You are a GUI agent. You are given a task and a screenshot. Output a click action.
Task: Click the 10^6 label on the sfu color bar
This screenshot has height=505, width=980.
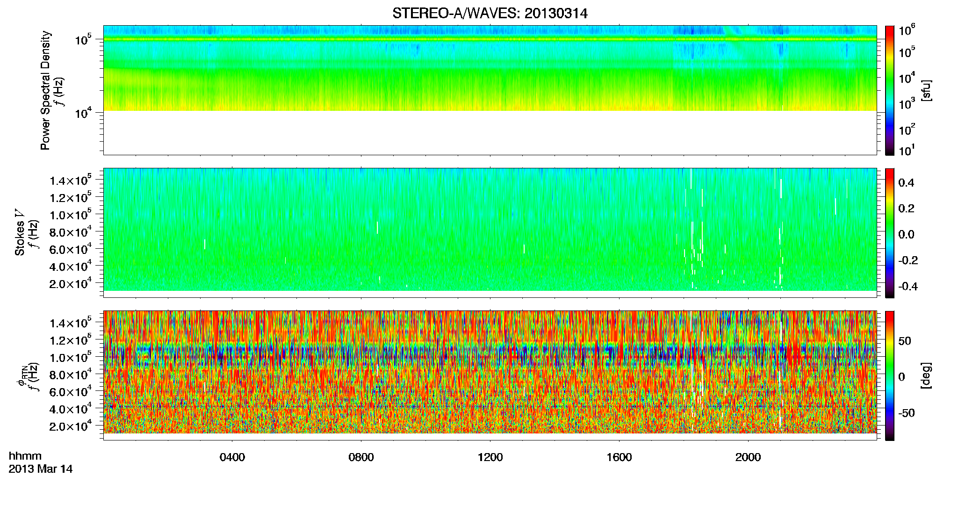click(x=907, y=30)
